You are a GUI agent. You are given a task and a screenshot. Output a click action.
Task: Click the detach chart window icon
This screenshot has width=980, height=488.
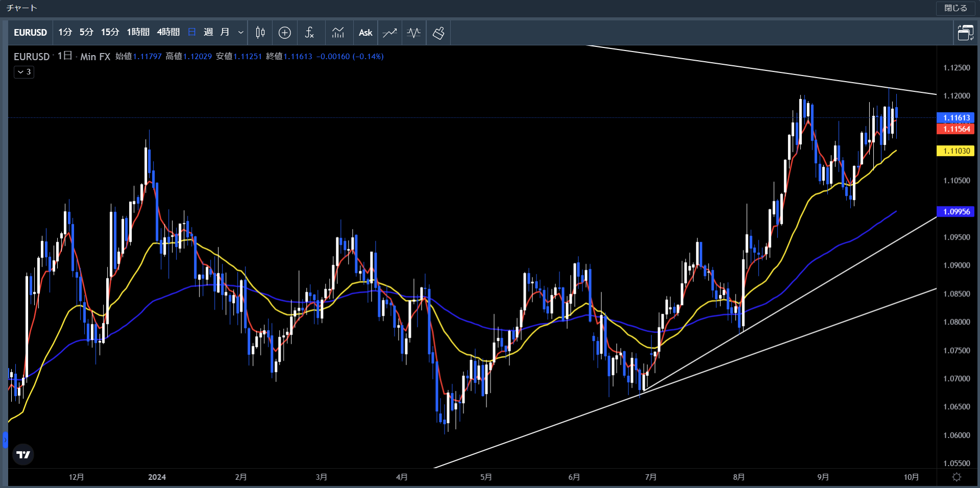[x=965, y=33]
